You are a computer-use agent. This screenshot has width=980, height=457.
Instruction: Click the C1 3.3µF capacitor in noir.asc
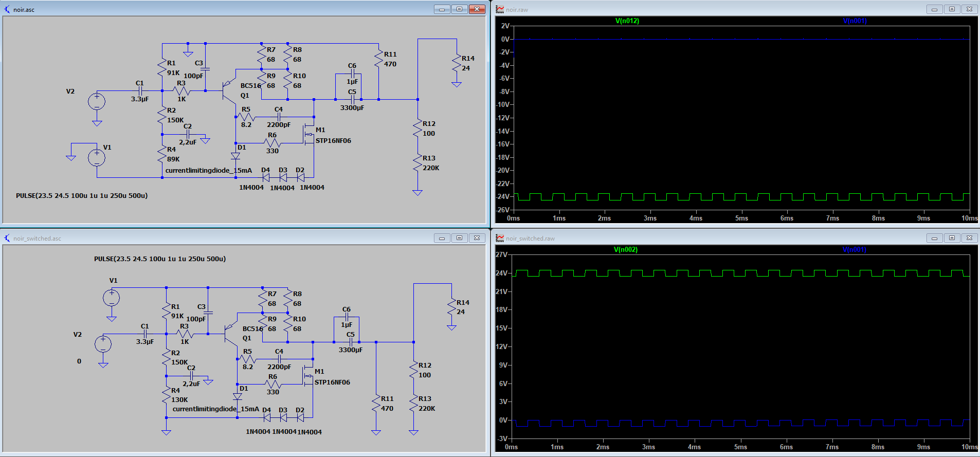click(140, 91)
